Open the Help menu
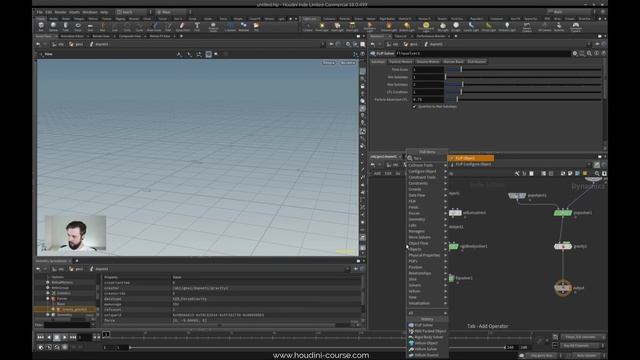Image resolution: width=640 pixels, height=360 pixels. [x=104, y=12]
